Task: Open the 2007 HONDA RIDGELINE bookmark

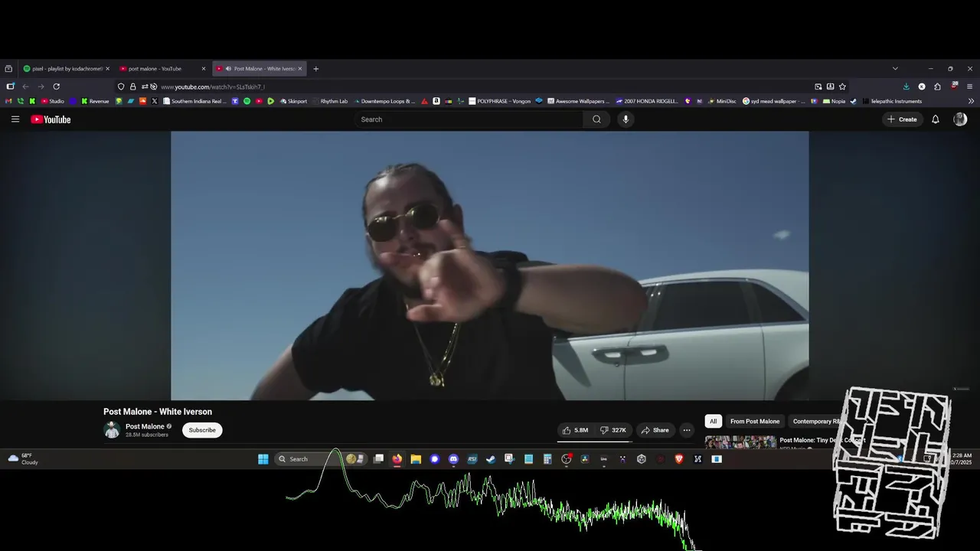Action: [x=647, y=101]
